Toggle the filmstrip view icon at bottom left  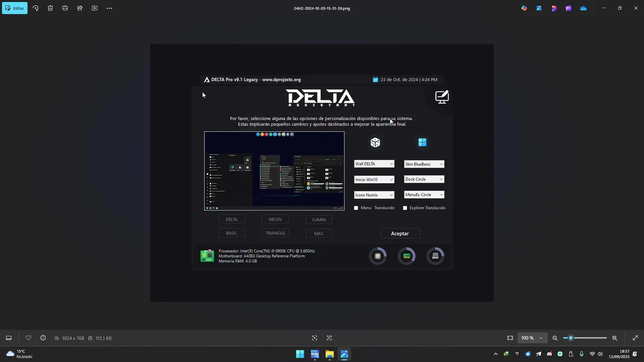point(9,338)
